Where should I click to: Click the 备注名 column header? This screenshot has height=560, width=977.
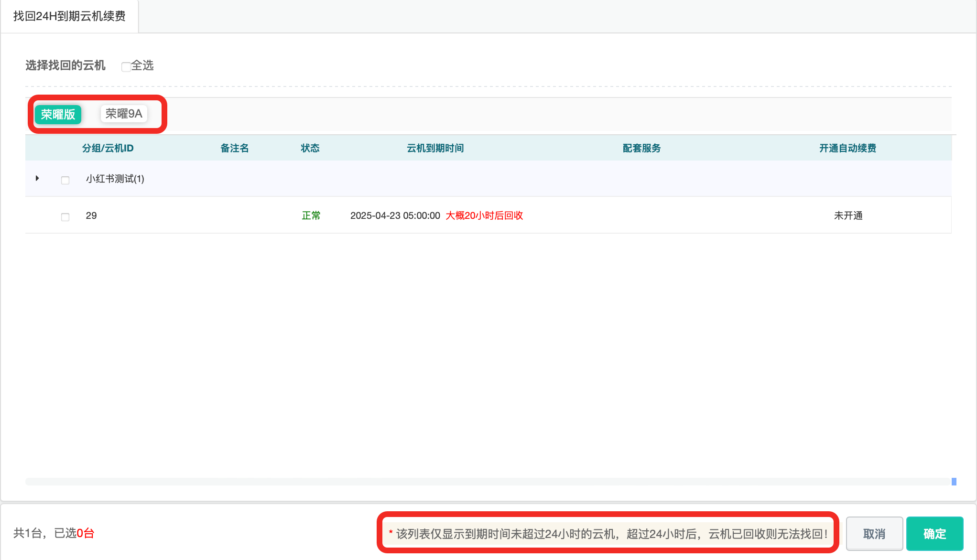pos(234,148)
